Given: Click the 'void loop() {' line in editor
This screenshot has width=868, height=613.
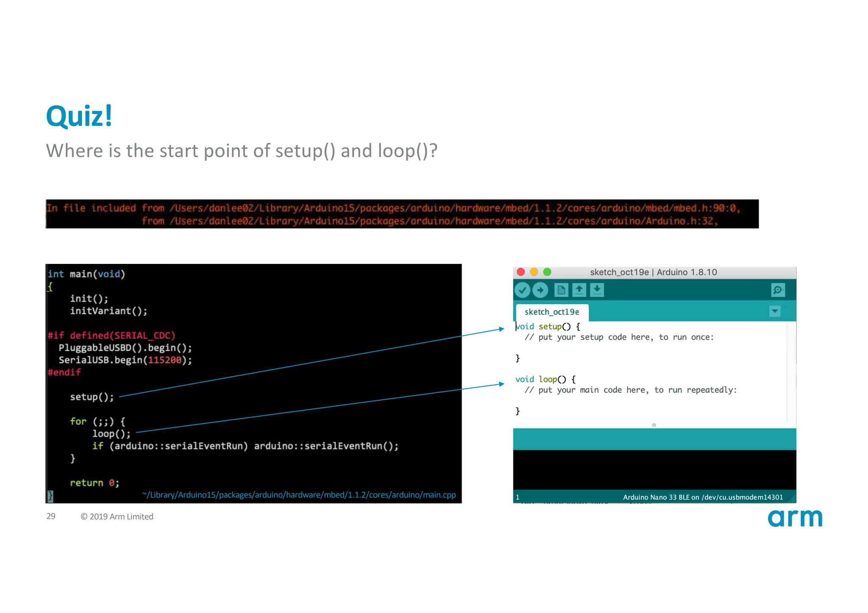Looking at the screenshot, I should [x=545, y=380].
